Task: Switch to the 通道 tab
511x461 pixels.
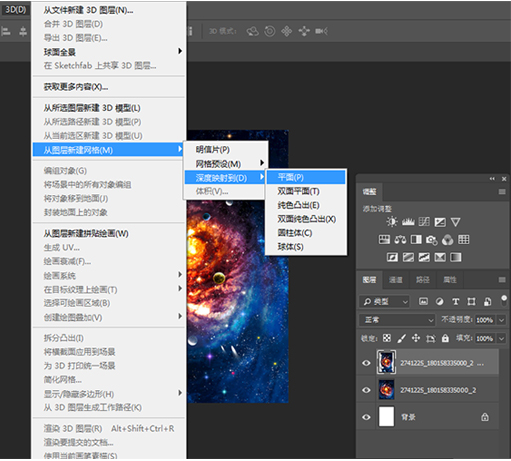Action: [x=396, y=280]
